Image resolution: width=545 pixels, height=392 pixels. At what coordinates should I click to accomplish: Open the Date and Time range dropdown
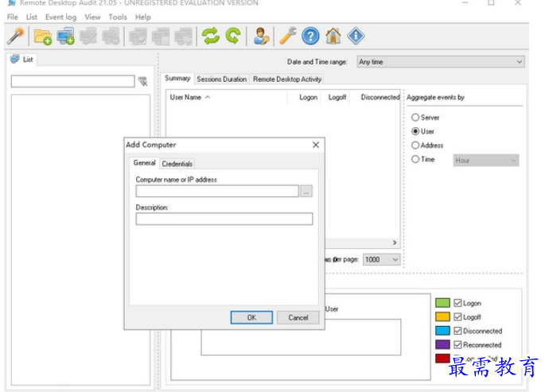[x=441, y=62]
